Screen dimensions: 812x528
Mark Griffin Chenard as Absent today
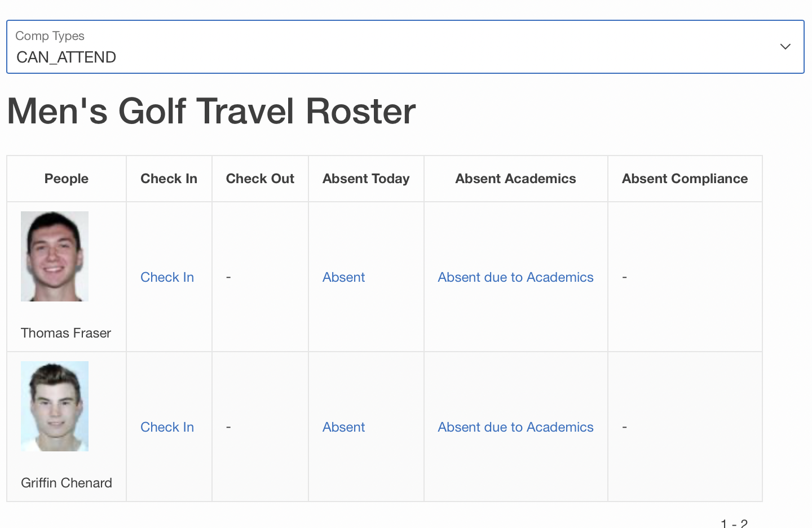(x=343, y=427)
